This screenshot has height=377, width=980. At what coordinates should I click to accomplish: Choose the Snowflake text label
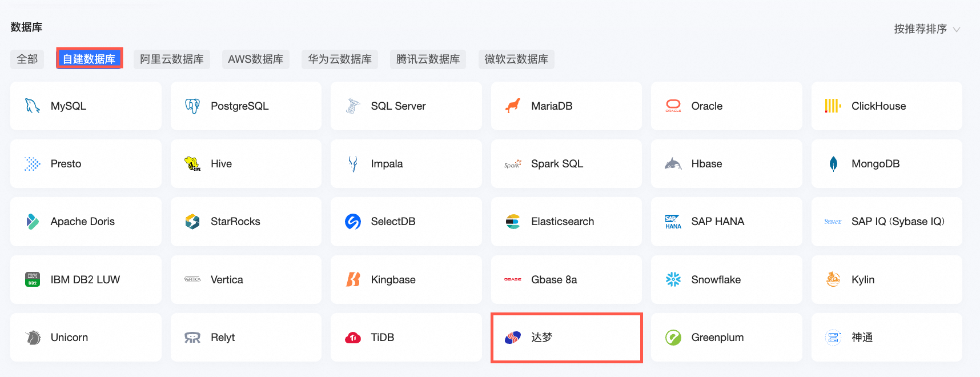click(x=716, y=280)
